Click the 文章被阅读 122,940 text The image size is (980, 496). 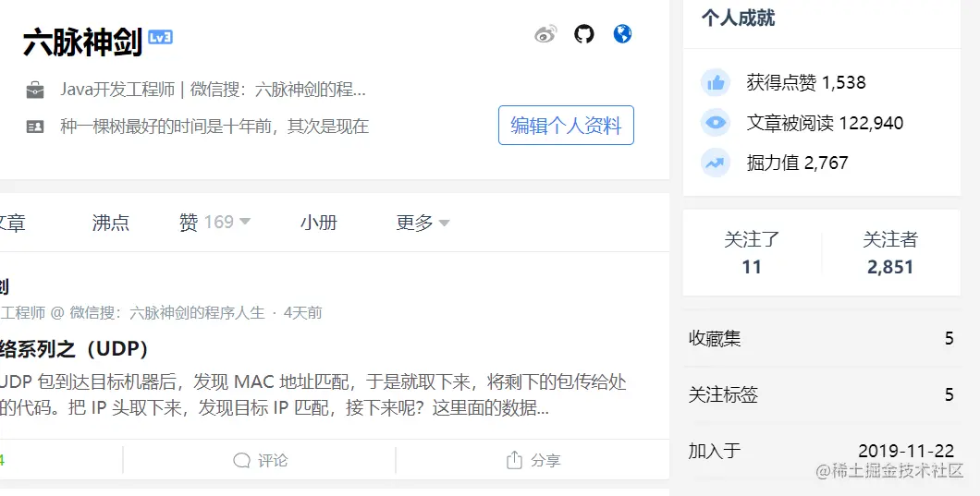(825, 123)
